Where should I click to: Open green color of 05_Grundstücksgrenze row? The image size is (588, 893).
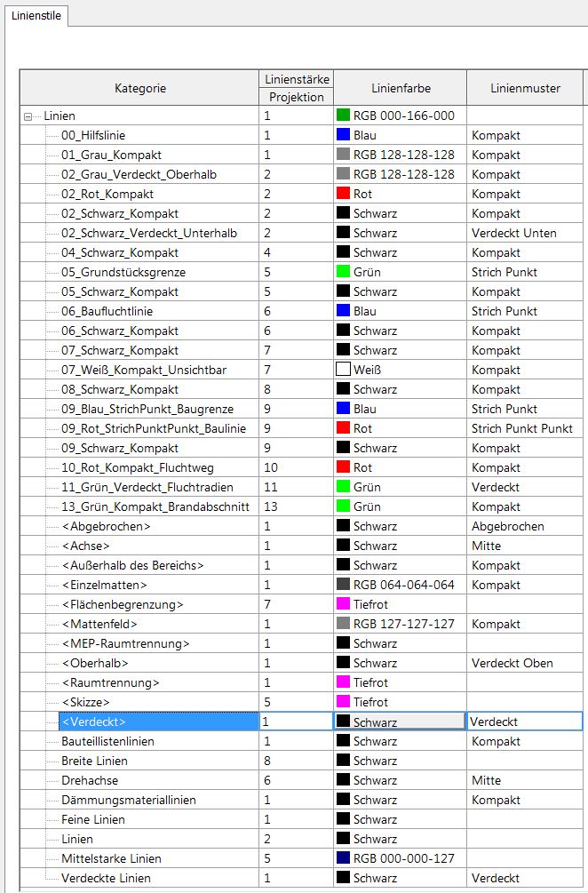[x=344, y=273]
